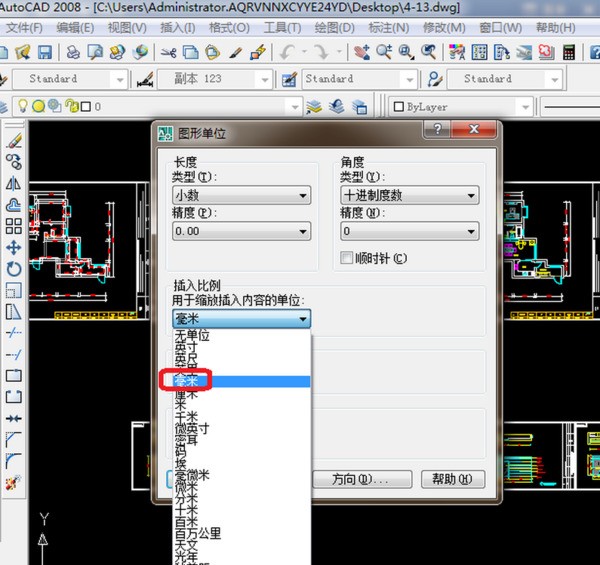
Task: Click the Match Properties paintbrush icon
Action: (237, 52)
